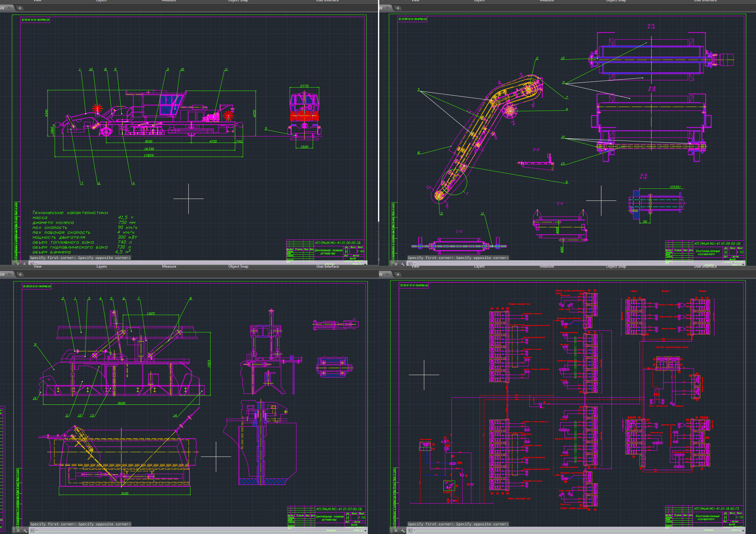This screenshot has width=756, height=534.
Task: Click 'Specify first corner' prompt in plow device drawing
Action: coord(80,524)
